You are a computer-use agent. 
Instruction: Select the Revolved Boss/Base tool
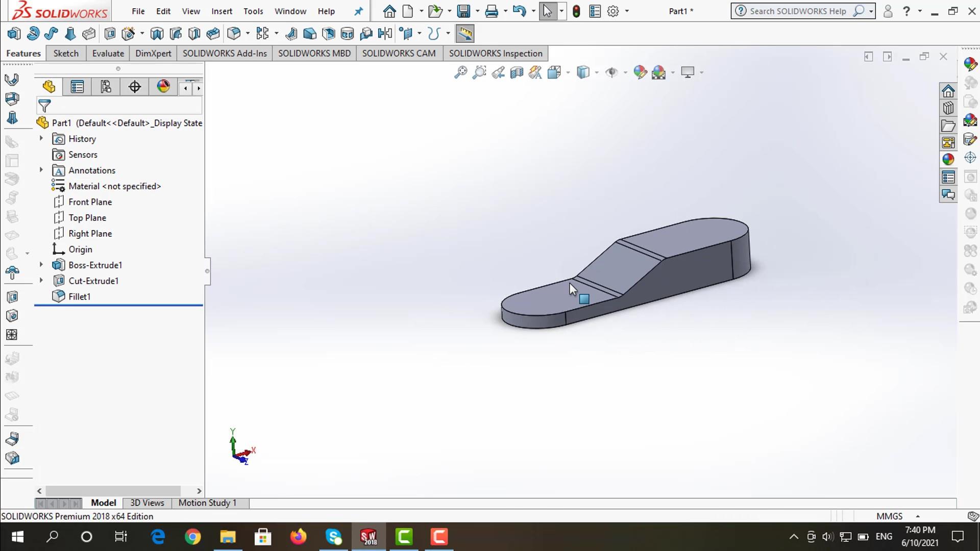(33, 34)
